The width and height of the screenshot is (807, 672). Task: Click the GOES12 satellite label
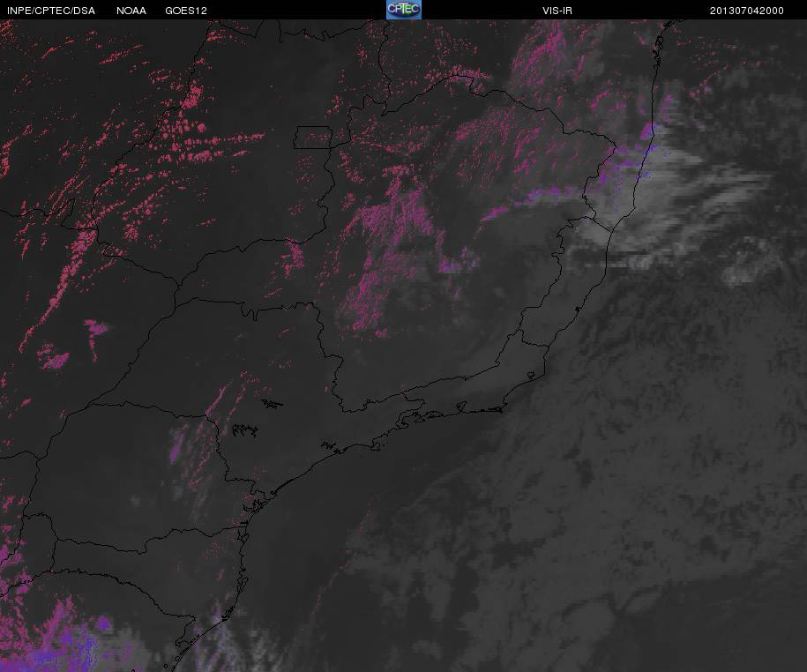pyautogui.click(x=186, y=11)
